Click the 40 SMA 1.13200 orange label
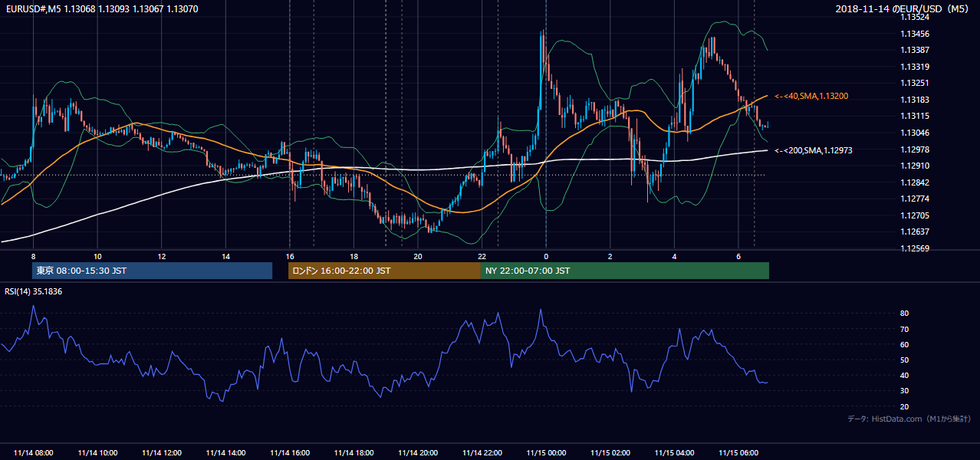The height and width of the screenshot is (460, 980). (811, 96)
